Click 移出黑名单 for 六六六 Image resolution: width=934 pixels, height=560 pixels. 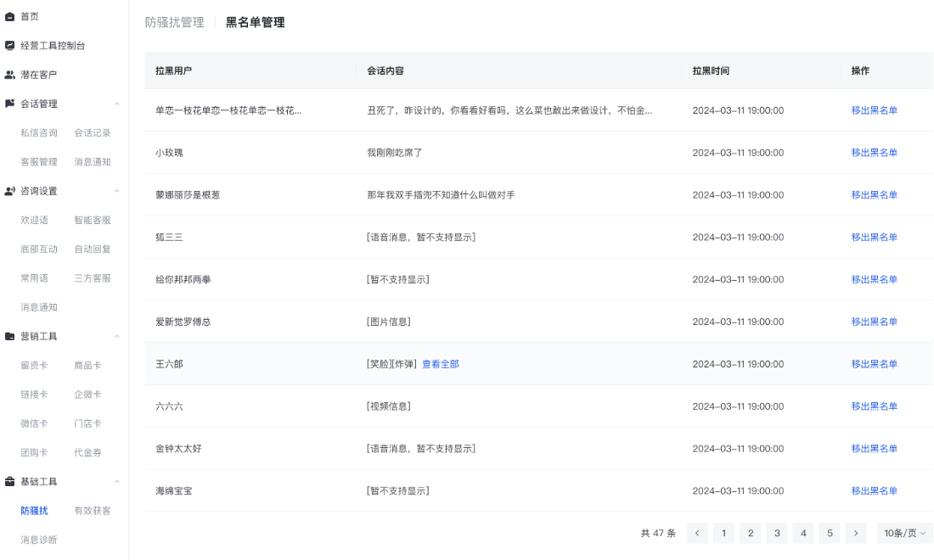874,406
